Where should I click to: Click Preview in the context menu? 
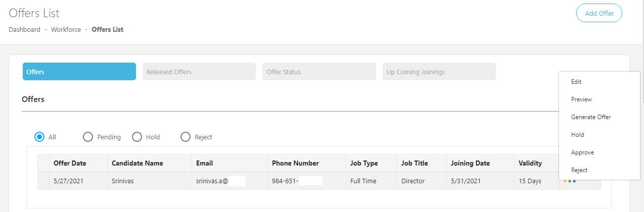(x=581, y=99)
